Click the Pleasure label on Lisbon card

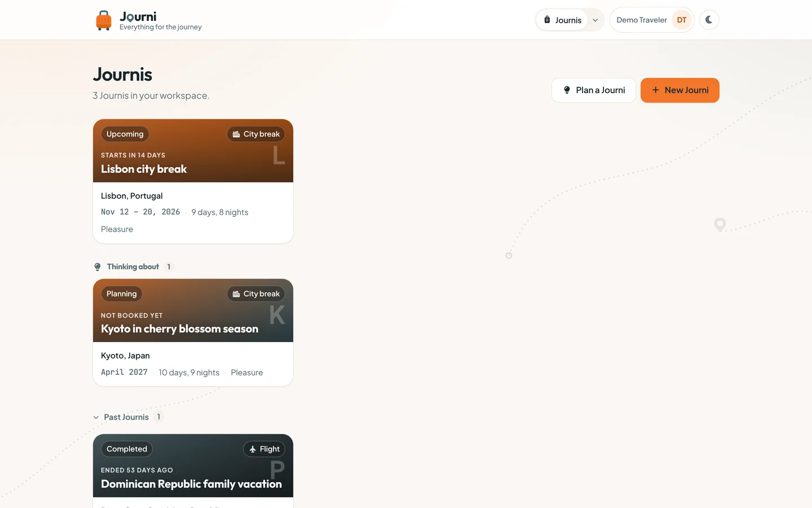[x=117, y=229]
